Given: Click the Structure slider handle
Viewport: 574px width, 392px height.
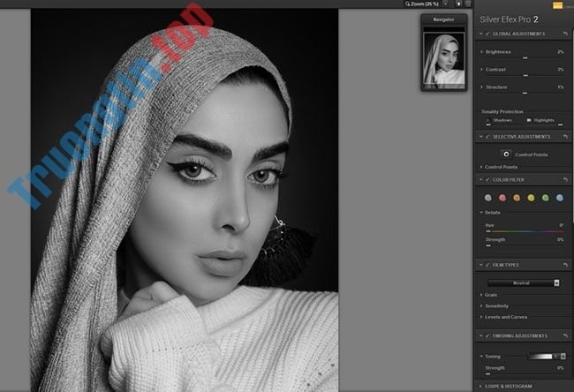Looking at the screenshot, I should [x=525, y=93].
